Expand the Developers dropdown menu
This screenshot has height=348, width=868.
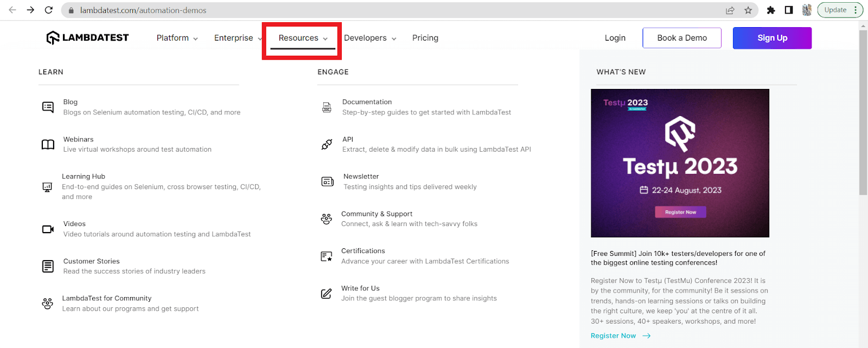click(x=370, y=38)
